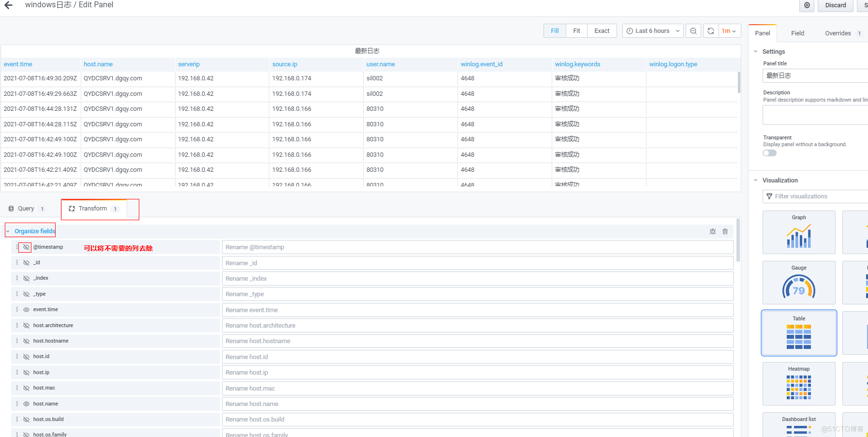The width and height of the screenshot is (868, 437).
Task: Switch to the Query tab
Action: pyautogui.click(x=27, y=209)
